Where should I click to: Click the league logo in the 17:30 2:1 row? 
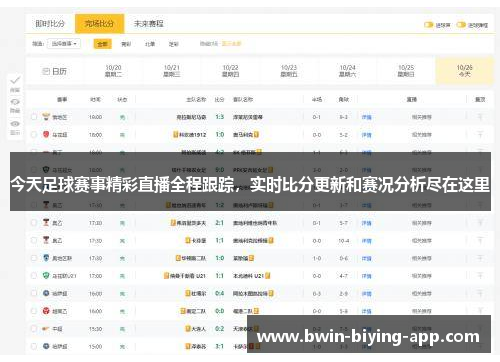[x=46, y=222]
